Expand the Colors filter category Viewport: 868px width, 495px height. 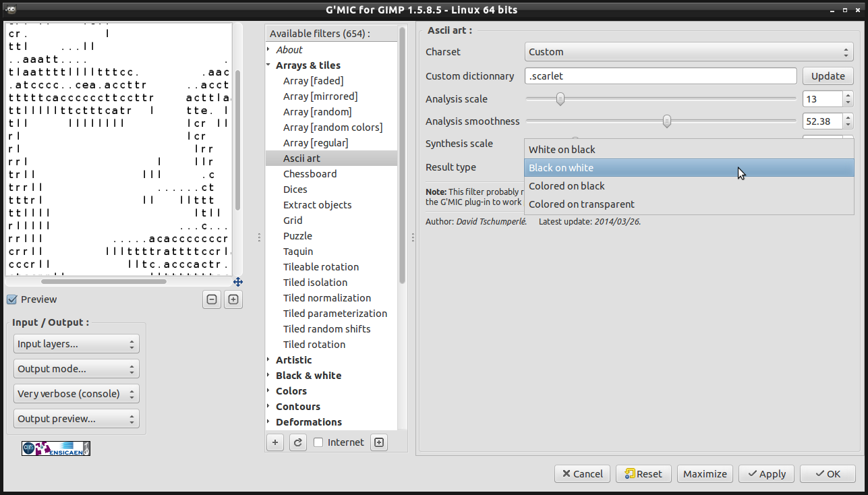point(268,391)
